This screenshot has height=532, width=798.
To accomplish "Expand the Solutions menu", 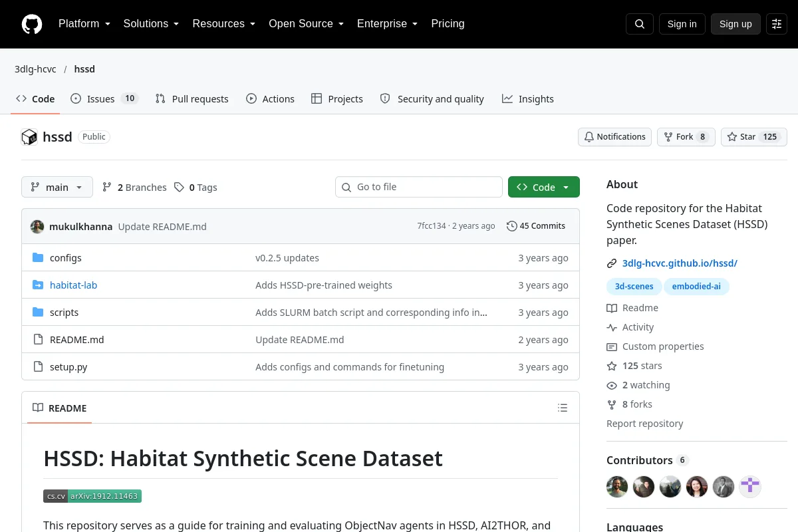I will [x=151, y=24].
